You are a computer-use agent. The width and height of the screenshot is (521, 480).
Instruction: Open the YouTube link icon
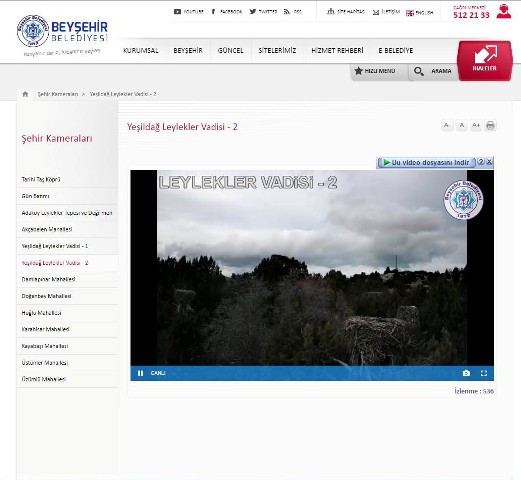177,12
